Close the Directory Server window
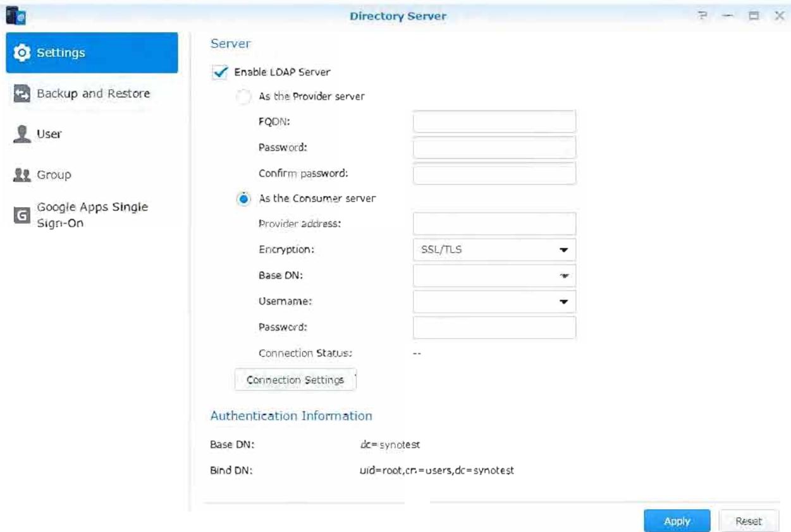Viewport: 791px width, 532px height. pos(779,16)
